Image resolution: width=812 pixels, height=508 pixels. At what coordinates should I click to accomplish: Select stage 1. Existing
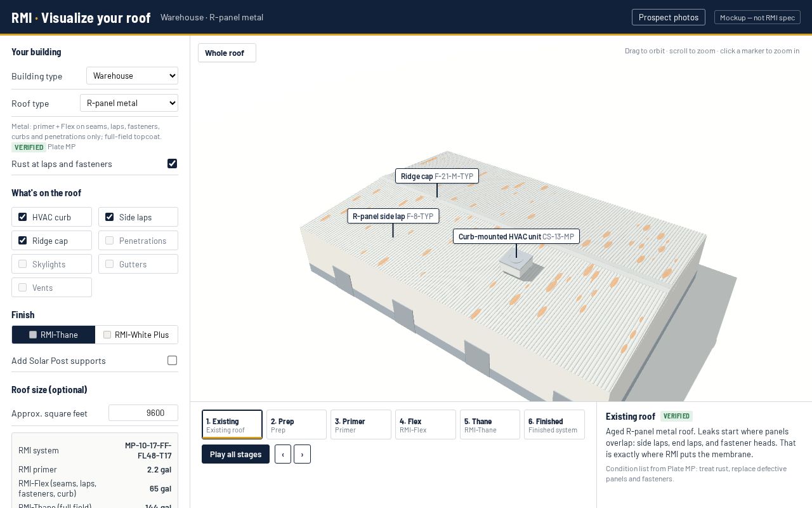pos(232,424)
